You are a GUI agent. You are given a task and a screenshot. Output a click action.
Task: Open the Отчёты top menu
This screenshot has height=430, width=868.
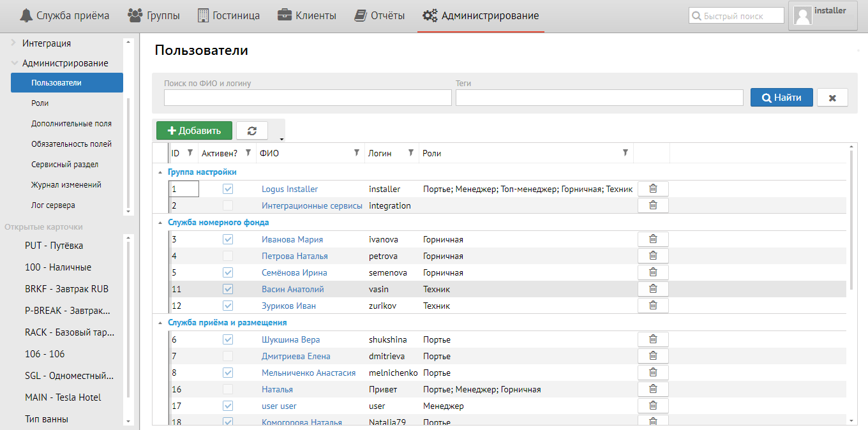(380, 16)
